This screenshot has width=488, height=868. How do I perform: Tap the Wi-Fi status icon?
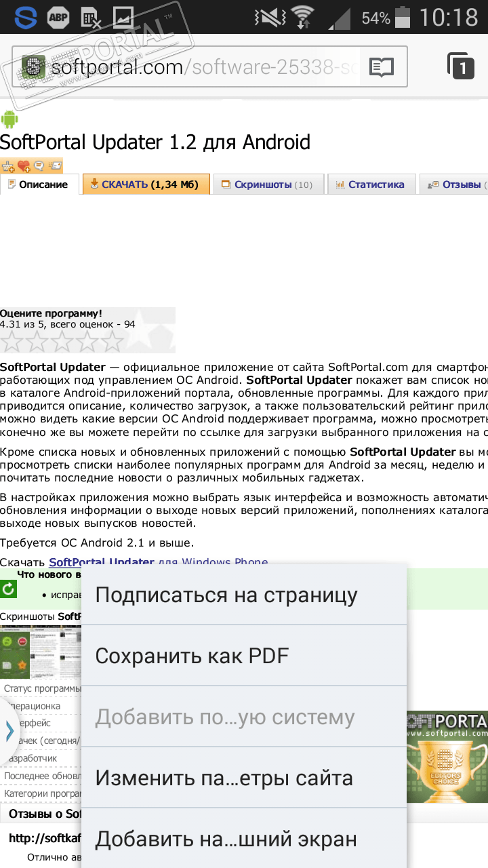[302, 17]
